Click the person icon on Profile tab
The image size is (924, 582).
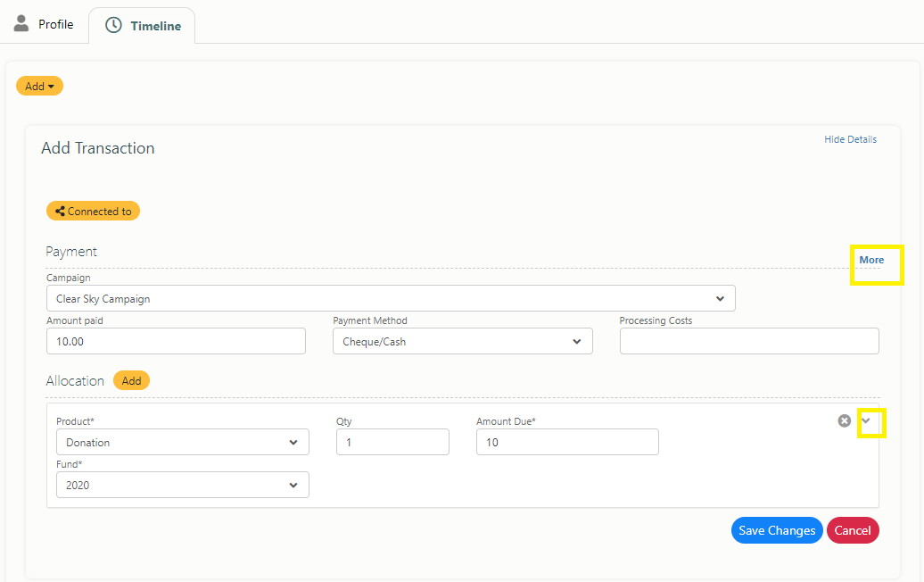pyautogui.click(x=21, y=23)
